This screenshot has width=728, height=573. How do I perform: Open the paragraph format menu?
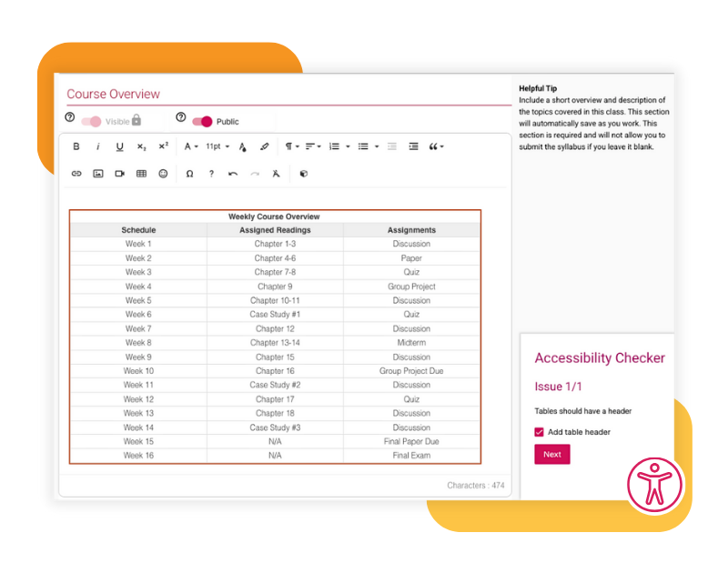pos(289,146)
